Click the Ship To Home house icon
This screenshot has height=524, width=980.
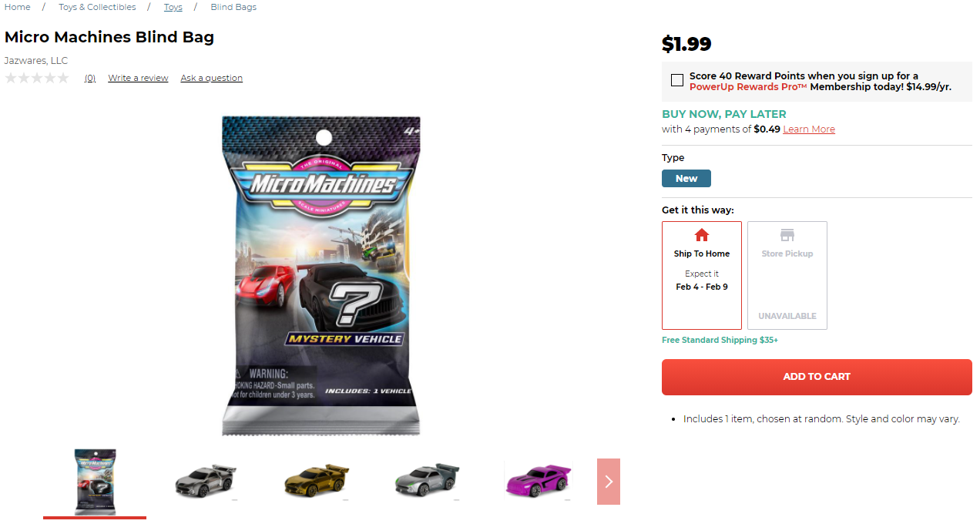[701, 235]
